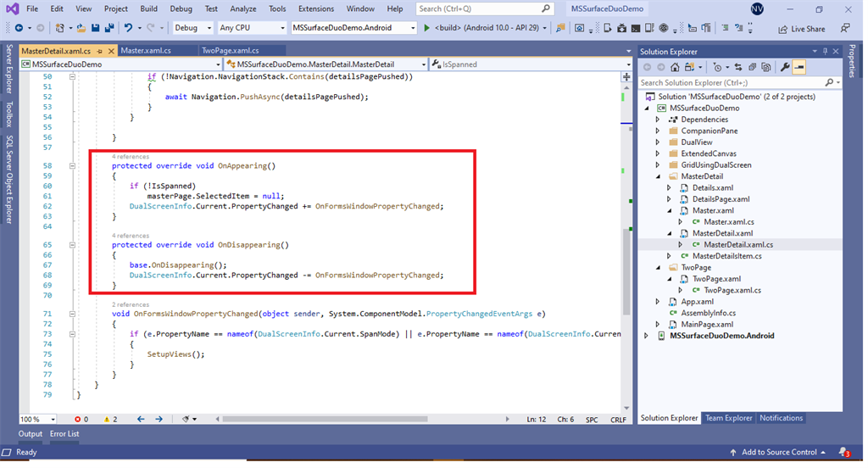The height and width of the screenshot is (468, 868).
Task: Click the Visual Studio search box
Action: (484, 8)
